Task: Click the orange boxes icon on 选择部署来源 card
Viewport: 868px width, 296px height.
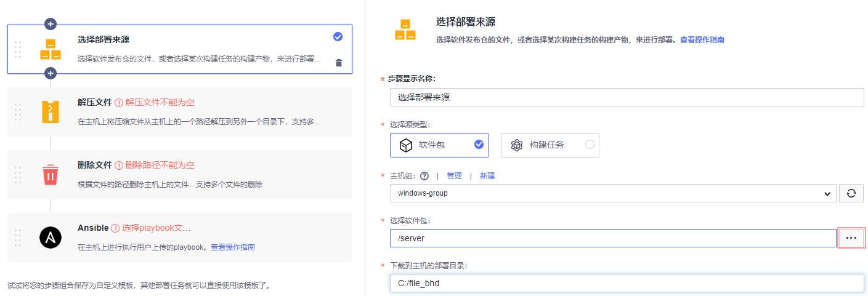Action: [51, 49]
